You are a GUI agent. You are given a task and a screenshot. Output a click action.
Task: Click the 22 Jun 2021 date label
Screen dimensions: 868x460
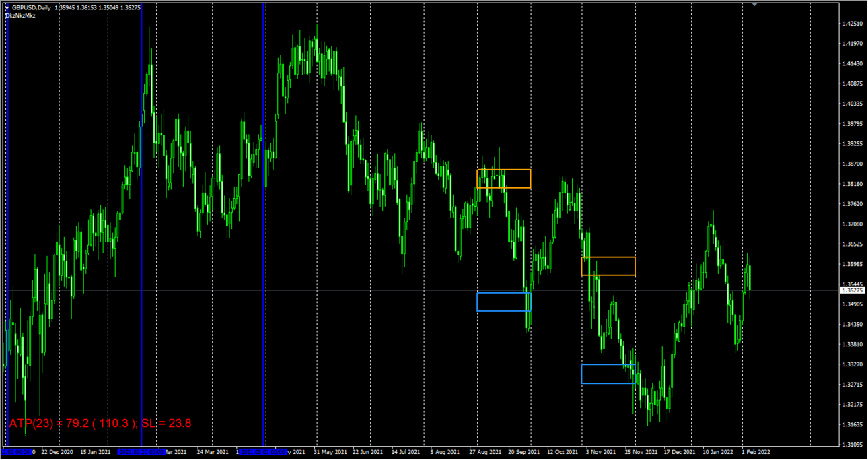coord(367,451)
